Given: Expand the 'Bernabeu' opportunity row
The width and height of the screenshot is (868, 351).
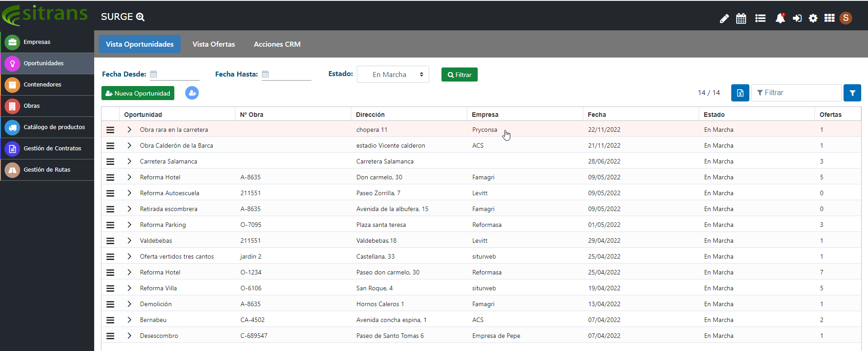Looking at the screenshot, I should pos(129,320).
